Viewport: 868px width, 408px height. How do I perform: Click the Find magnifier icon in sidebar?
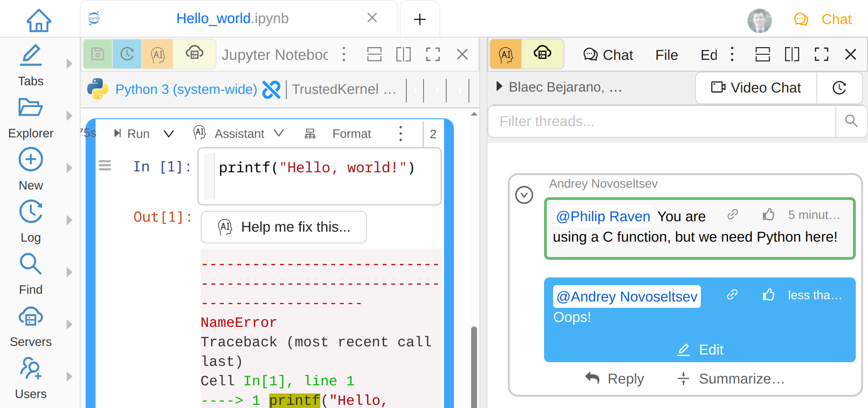click(30, 264)
